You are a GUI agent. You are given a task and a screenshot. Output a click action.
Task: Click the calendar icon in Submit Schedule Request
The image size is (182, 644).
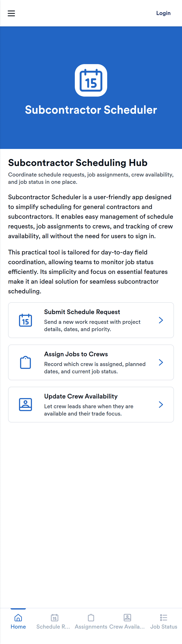point(25,320)
